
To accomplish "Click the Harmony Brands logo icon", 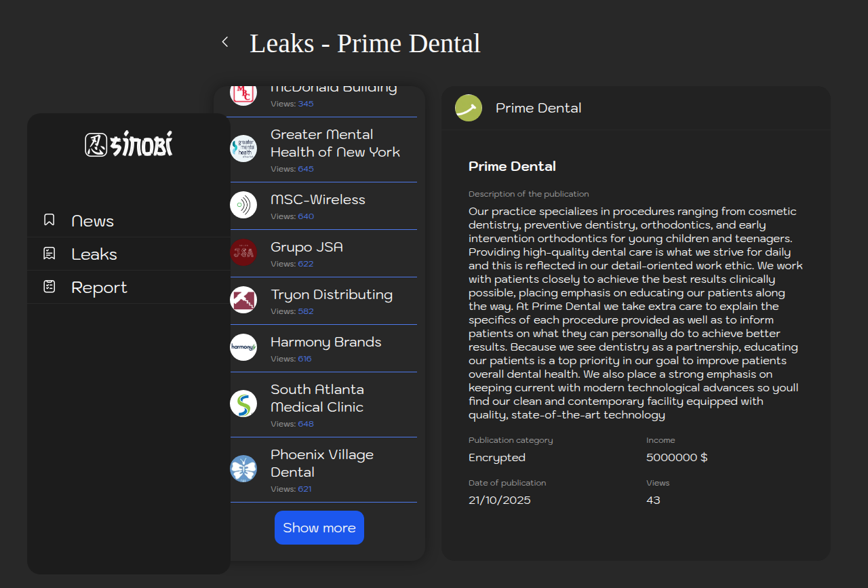I will point(243,347).
